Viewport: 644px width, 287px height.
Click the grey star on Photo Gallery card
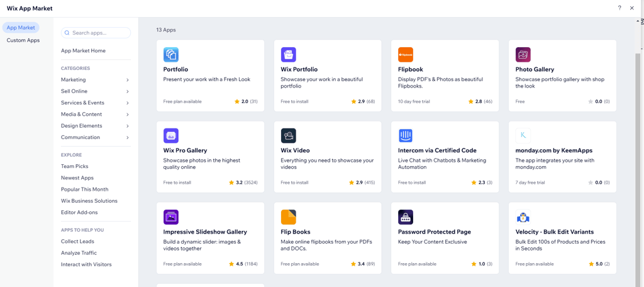point(591,101)
